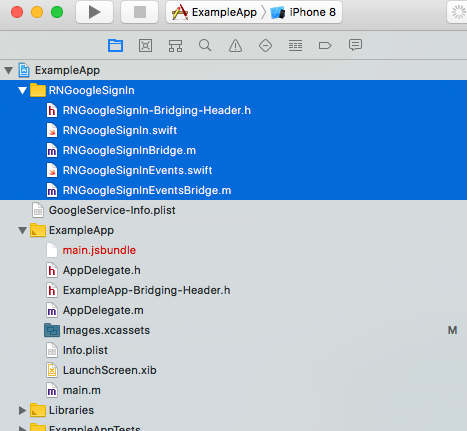
Task: Click the m icon beside main.m
Action: click(52, 390)
